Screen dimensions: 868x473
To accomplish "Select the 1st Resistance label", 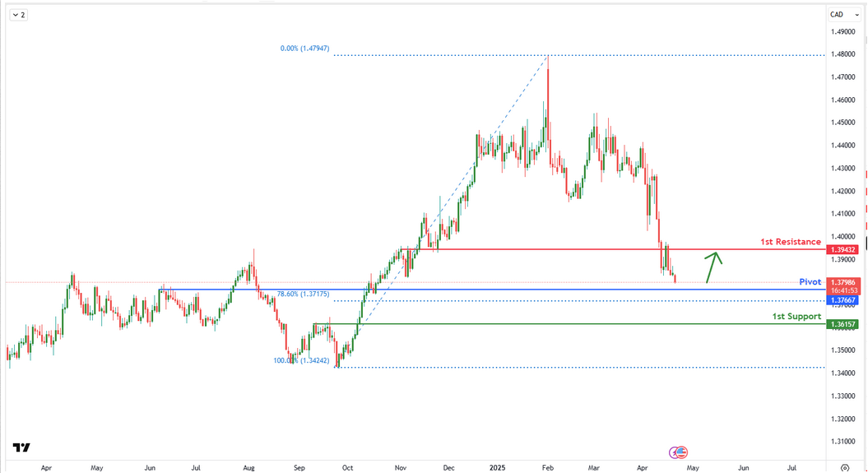I will tap(791, 242).
